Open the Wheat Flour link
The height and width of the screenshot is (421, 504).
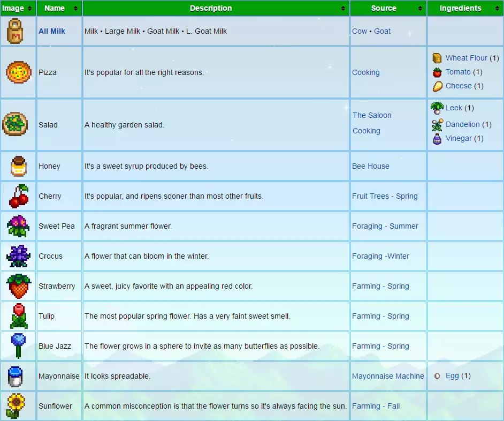click(467, 58)
